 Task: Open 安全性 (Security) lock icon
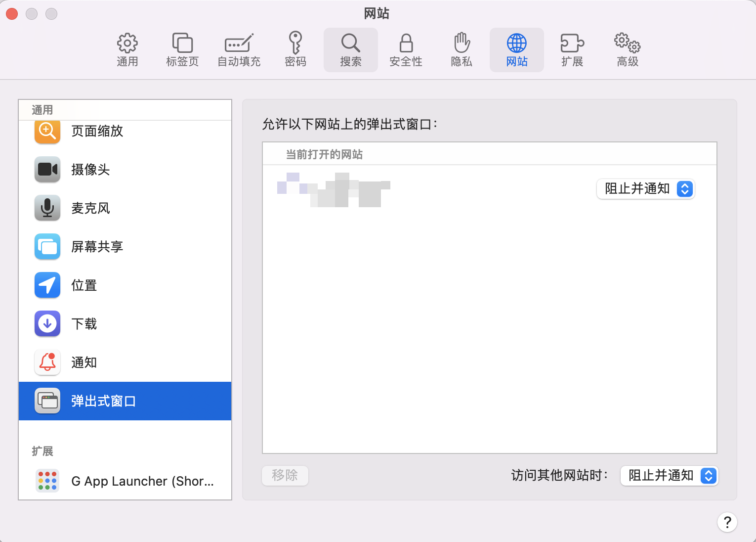[406, 49]
